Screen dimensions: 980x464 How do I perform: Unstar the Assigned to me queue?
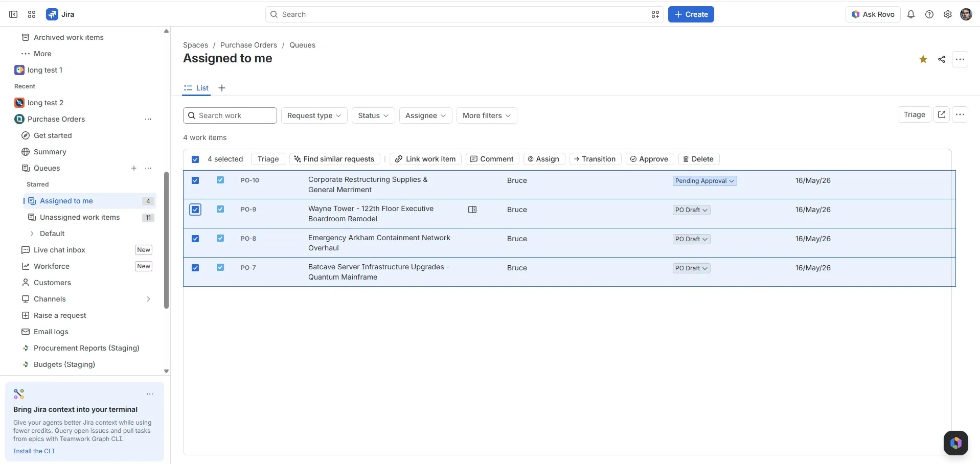[923, 59]
